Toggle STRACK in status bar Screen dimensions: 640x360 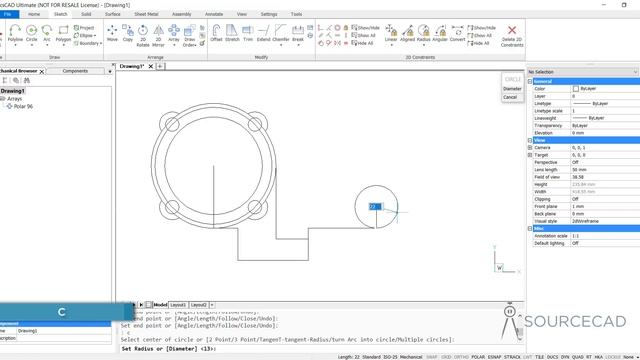tap(512, 357)
